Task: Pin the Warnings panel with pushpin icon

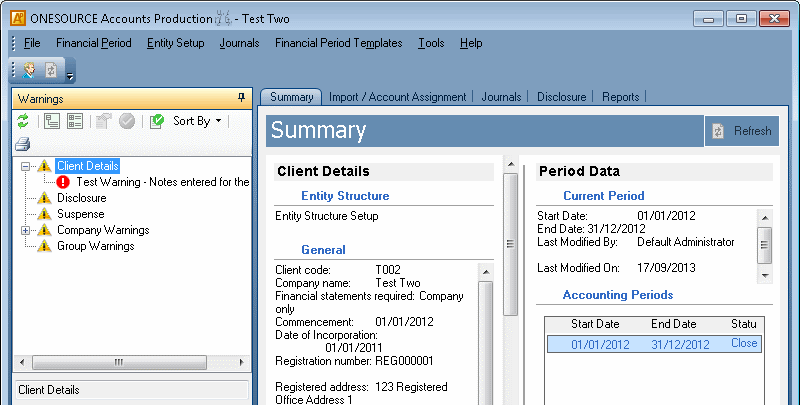Action: pyautogui.click(x=241, y=98)
